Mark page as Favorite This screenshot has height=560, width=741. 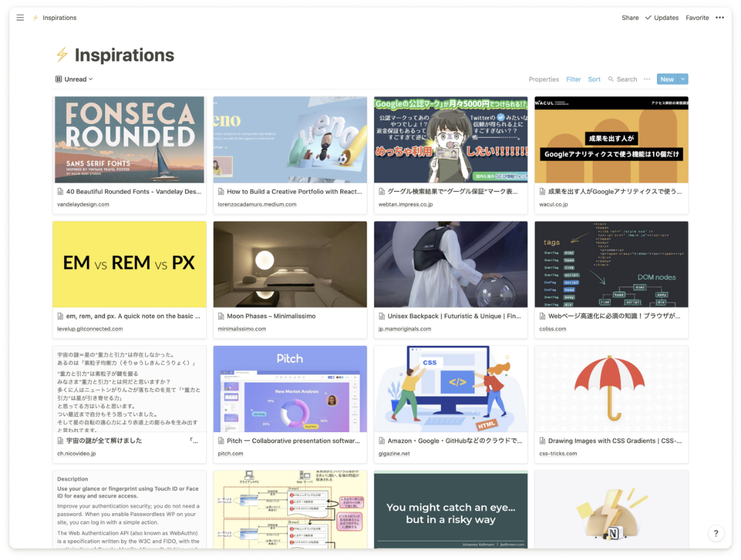(x=697, y=18)
